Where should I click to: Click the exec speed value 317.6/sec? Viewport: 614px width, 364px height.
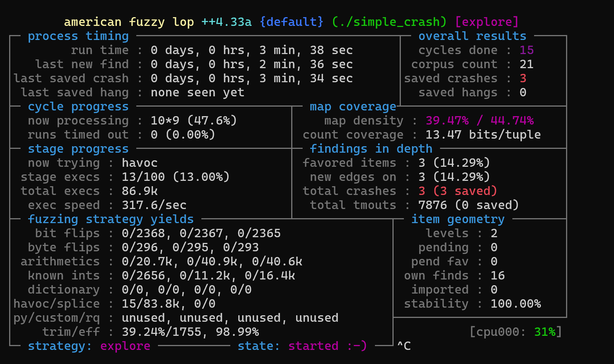[154, 205]
